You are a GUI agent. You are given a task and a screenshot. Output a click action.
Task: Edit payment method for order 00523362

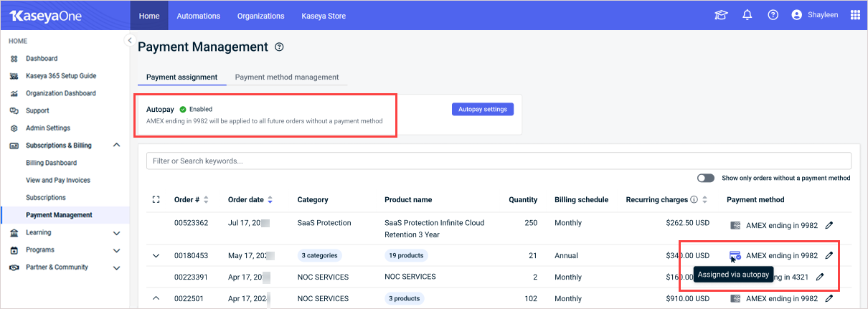(x=829, y=225)
